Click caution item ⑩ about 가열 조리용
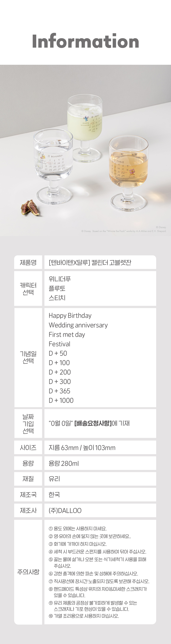Screen dimensions: 171x644 pos(84,616)
